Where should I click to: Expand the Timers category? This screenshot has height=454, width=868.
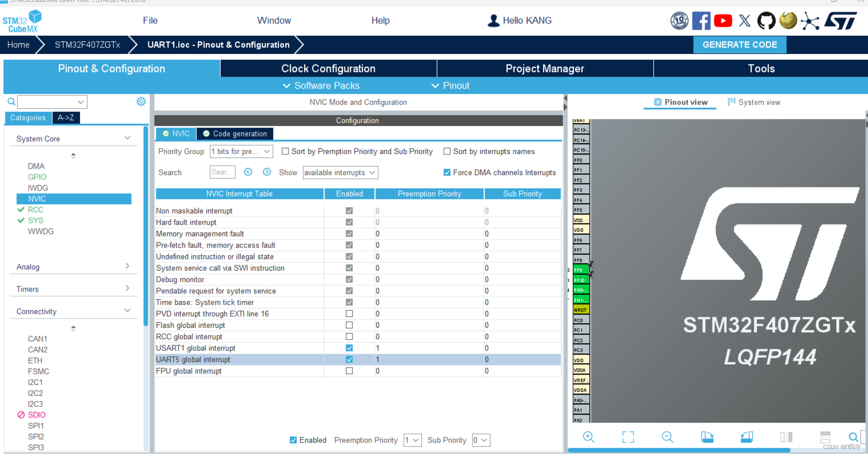pos(128,288)
